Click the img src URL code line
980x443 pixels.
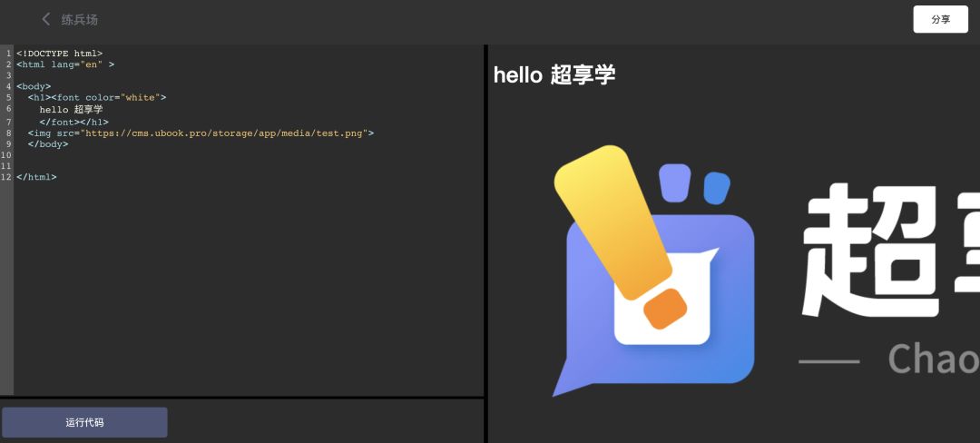click(201, 133)
